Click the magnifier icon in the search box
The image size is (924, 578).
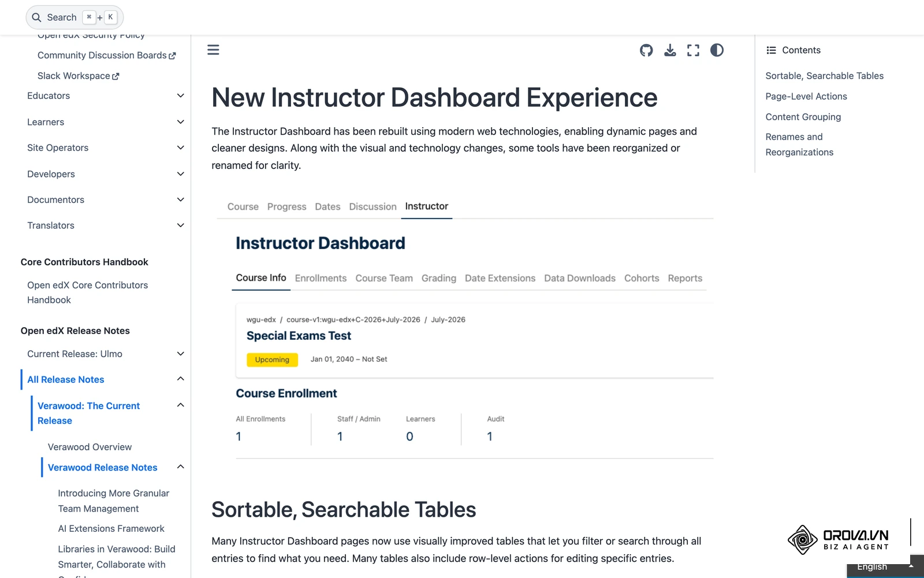pos(36,17)
